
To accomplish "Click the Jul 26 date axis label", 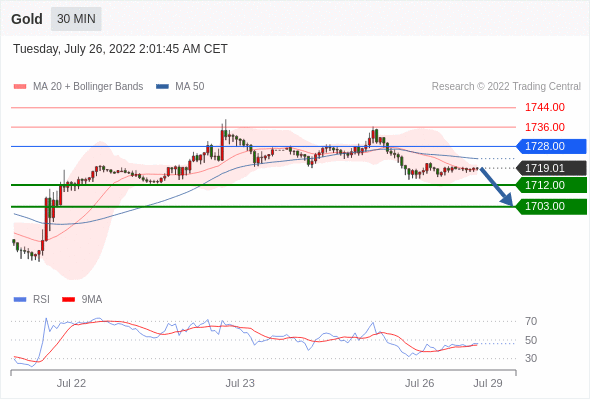I will coord(420,383).
